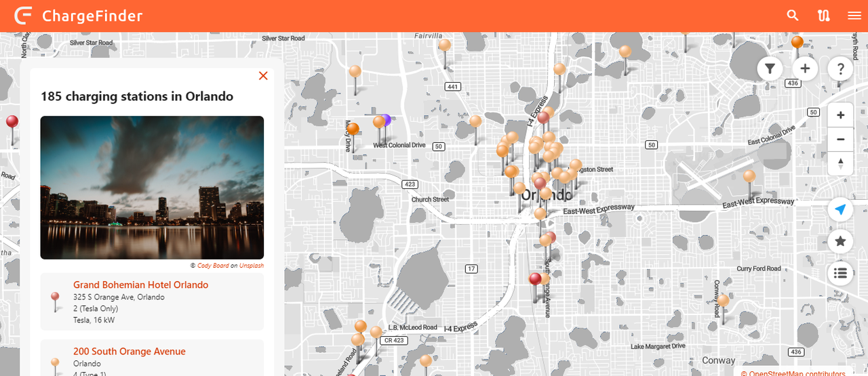Click '185 charging stations in Orlando' heading
868x376 pixels.
click(137, 96)
